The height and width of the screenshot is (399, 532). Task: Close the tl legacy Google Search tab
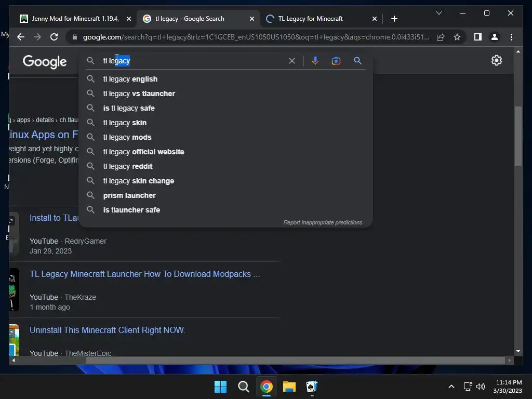252,19
